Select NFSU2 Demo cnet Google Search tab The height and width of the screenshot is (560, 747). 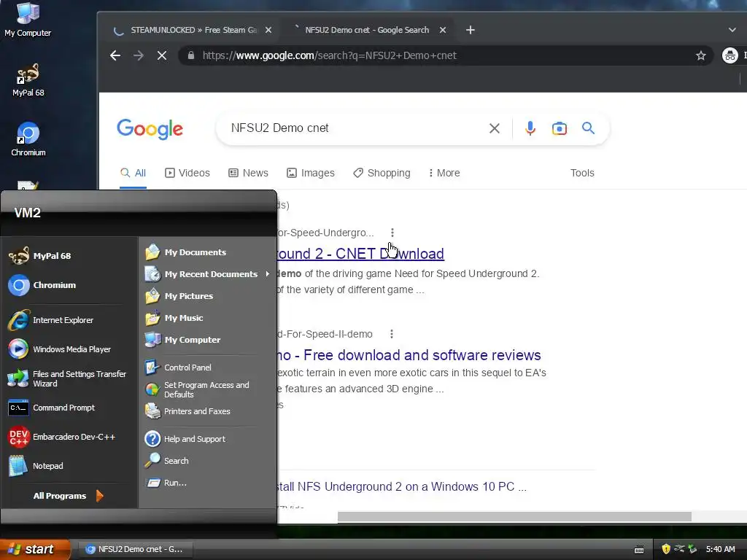point(366,30)
